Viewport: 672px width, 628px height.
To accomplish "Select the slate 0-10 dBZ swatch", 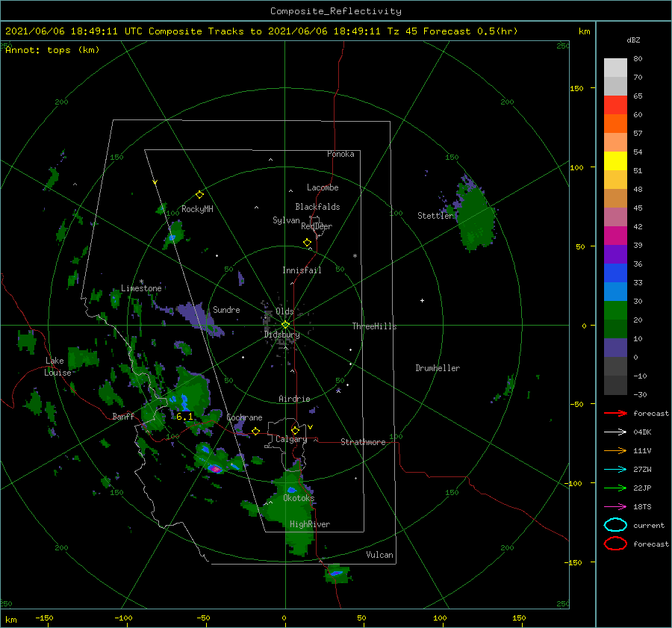I will pyautogui.click(x=615, y=347).
